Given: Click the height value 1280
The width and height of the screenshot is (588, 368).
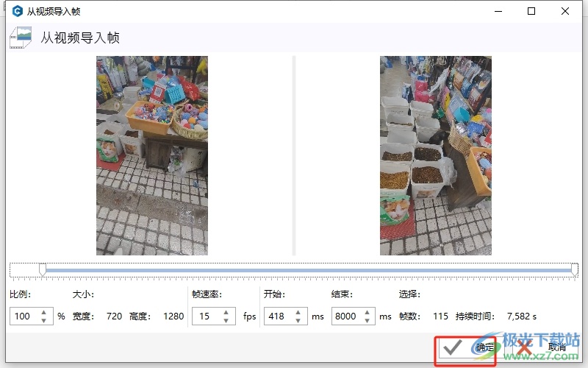Looking at the screenshot, I should (173, 316).
